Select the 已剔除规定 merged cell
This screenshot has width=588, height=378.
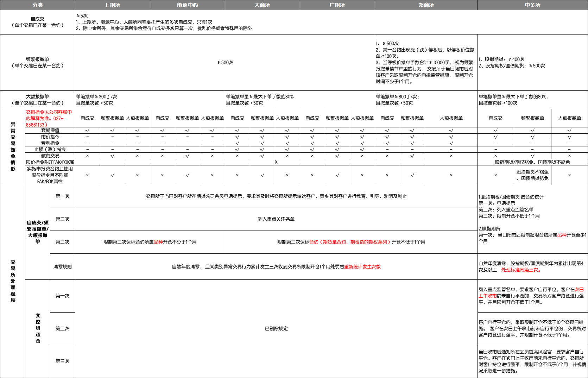point(276,329)
